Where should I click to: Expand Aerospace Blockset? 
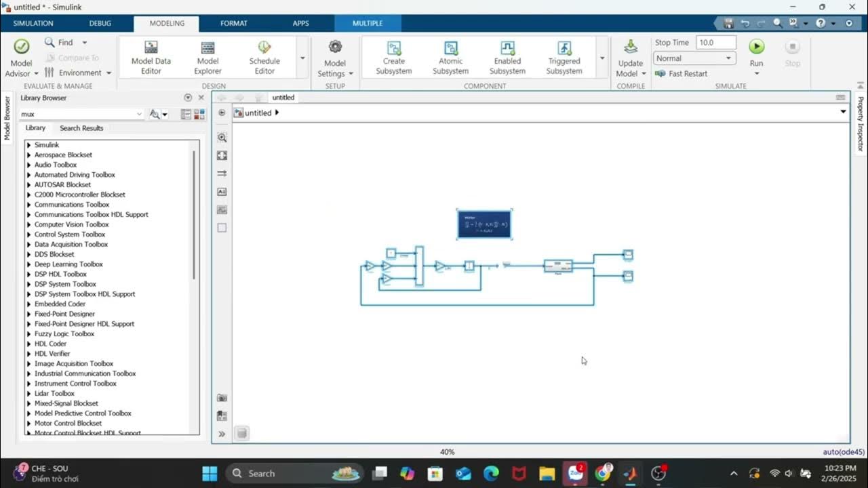click(x=28, y=155)
